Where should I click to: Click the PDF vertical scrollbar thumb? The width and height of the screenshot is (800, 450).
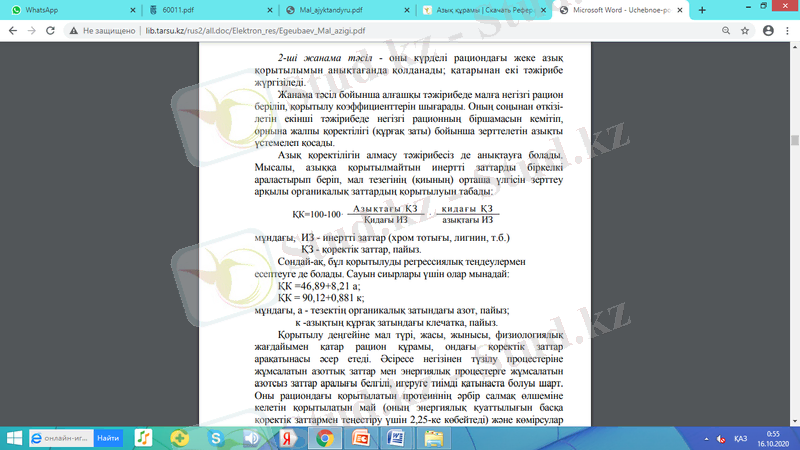click(795, 140)
